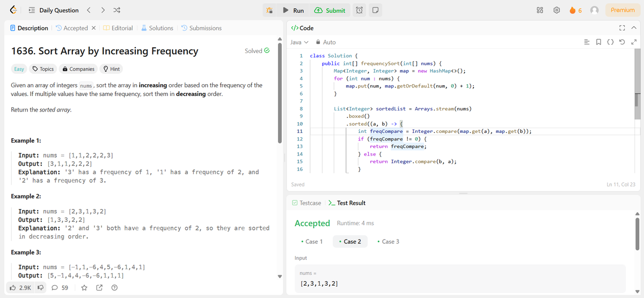The image size is (644, 298).
Task: Star the problem as favorite
Action: pyautogui.click(x=84, y=288)
